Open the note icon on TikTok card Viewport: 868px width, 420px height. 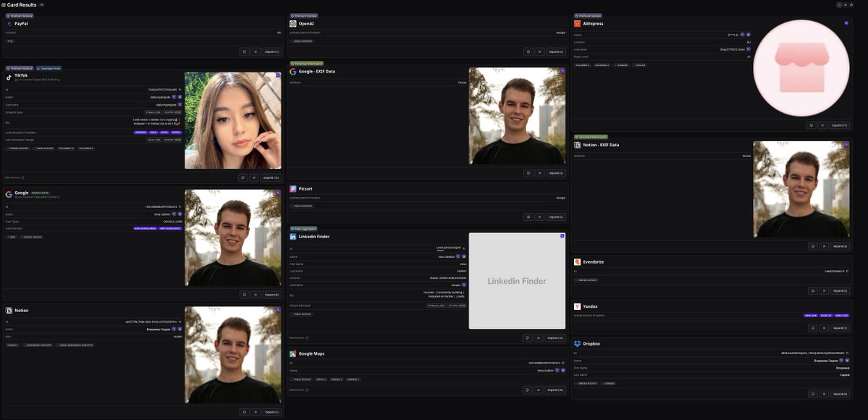pos(243,177)
